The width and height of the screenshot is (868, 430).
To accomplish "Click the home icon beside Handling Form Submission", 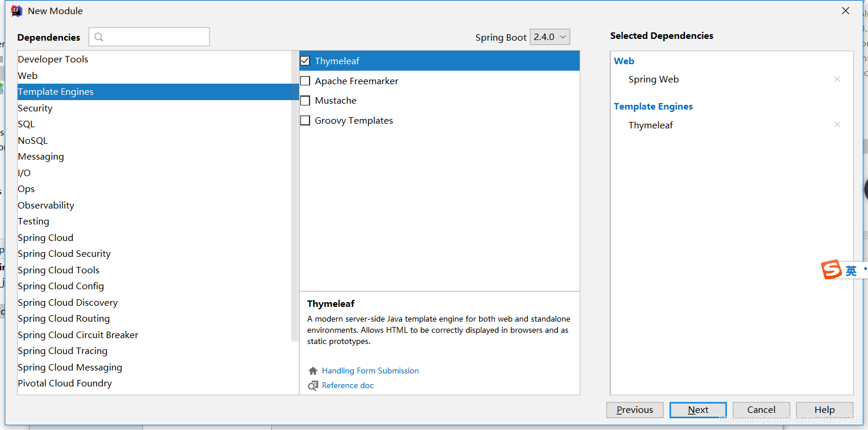I will [x=313, y=371].
